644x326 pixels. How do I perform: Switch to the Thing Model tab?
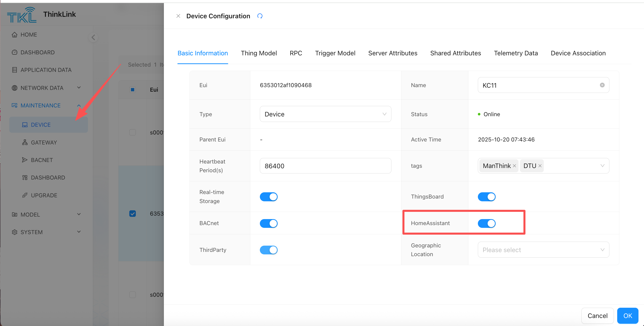click(x=259, y=53)
